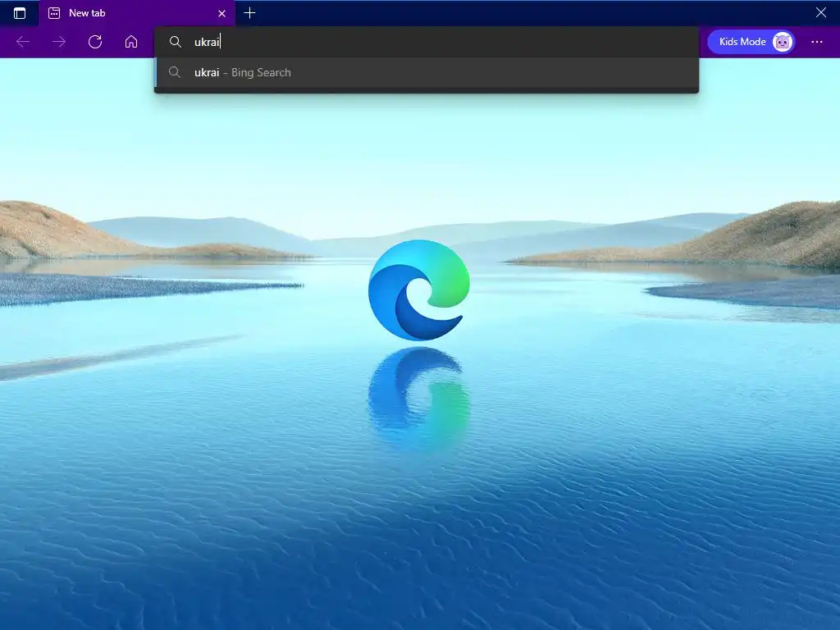
Task: Open Settings and more ellipsis menu
Action: [817, 42]
